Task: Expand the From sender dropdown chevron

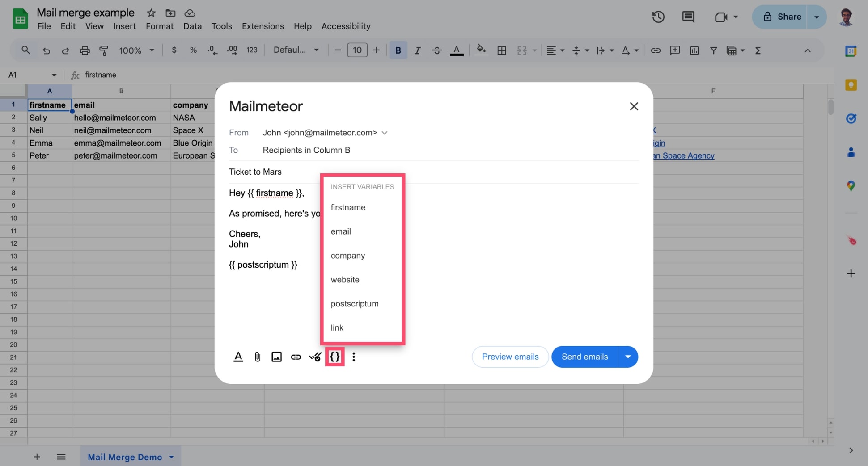Action: tap(385, 133)
